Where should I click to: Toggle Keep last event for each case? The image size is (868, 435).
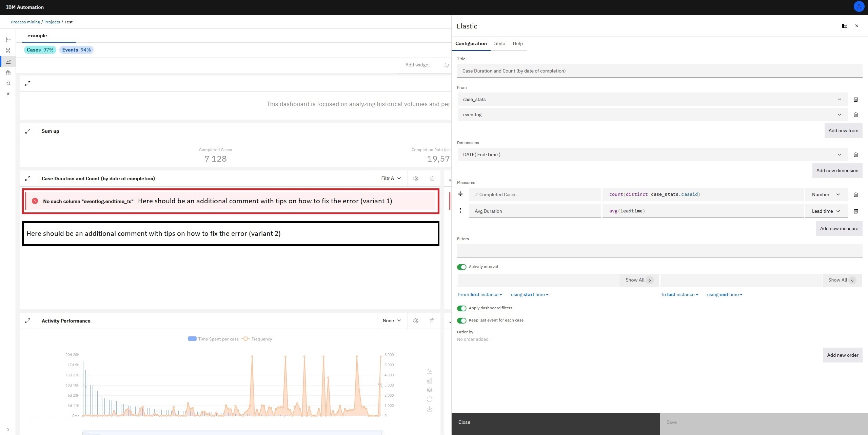(461, 320)
